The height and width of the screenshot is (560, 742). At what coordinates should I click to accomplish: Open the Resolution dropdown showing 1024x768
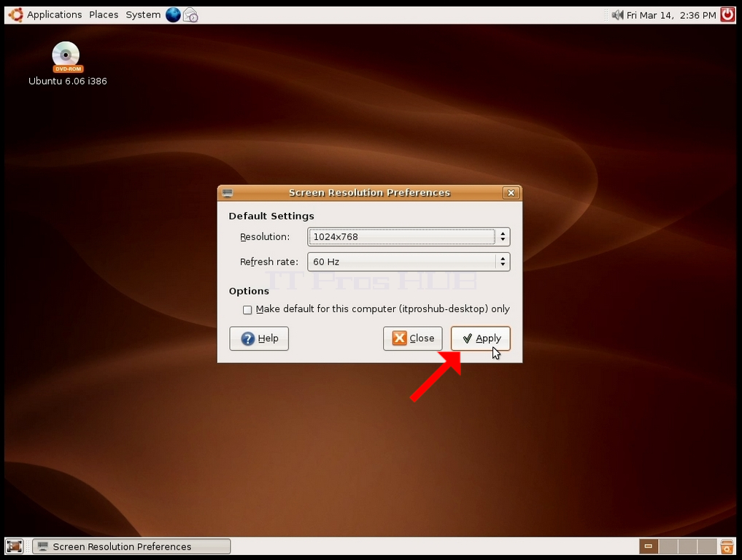409,236
